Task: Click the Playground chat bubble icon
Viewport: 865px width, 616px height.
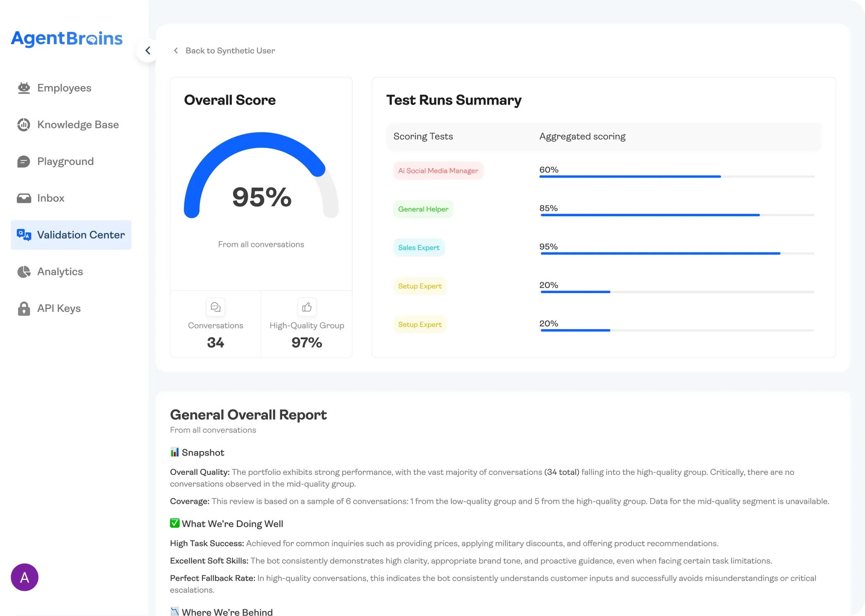Action: (x=24, y=162)
